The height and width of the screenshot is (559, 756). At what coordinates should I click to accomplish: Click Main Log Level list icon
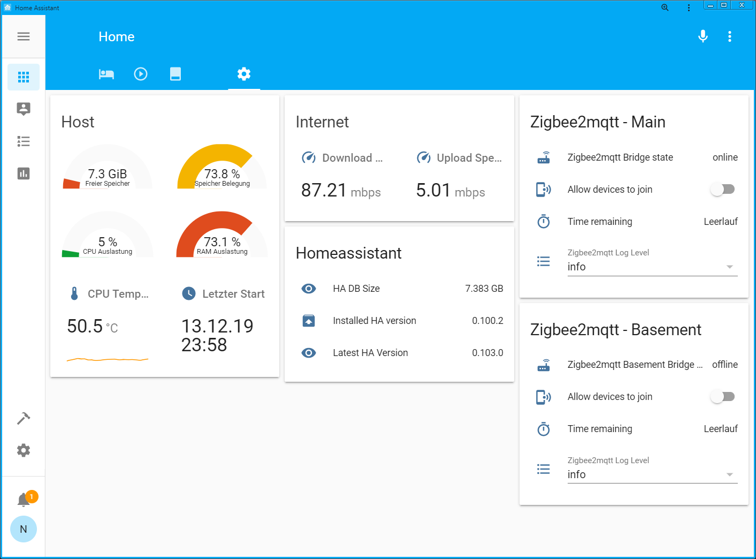544,261
